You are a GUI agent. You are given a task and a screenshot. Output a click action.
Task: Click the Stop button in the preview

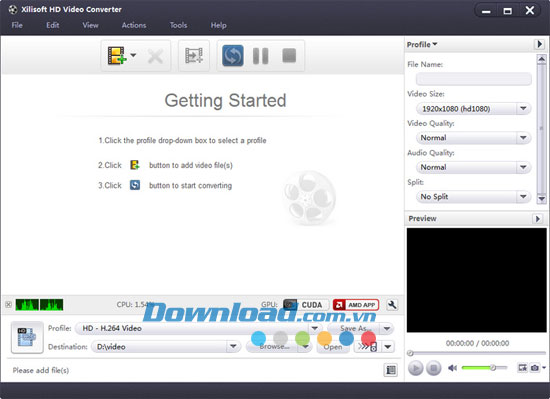pyautogui.click(x=434, y=368)
